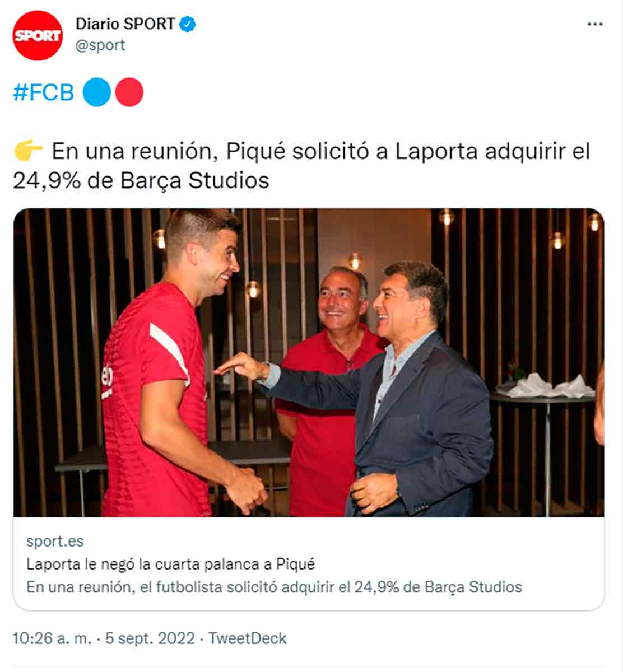The width and height of the screenshot is (623, 672).
Task: Click the '24,9% de Barça Studios' tweet text
Action: tap(141, 180)
